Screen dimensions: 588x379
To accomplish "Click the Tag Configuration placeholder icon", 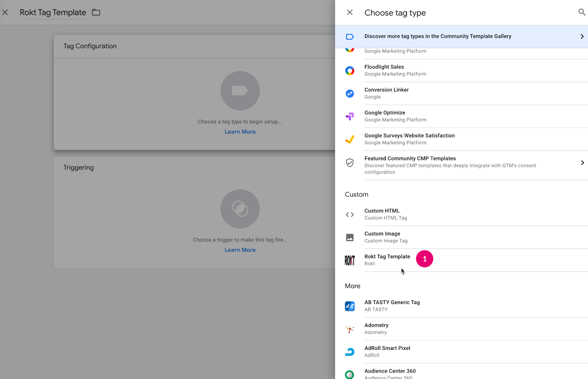I will pos(240,91).
